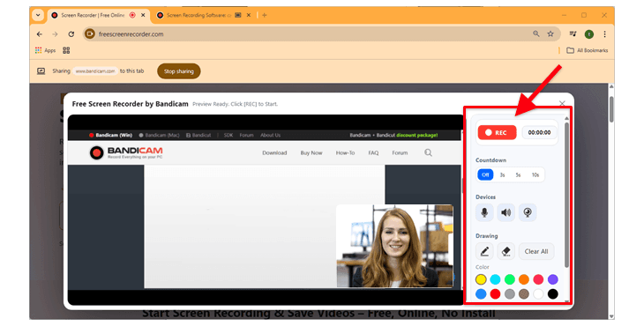The image size is (644, 326).
Task: Click the page's vertical scrollbar
Action: [x=611, y=109]
